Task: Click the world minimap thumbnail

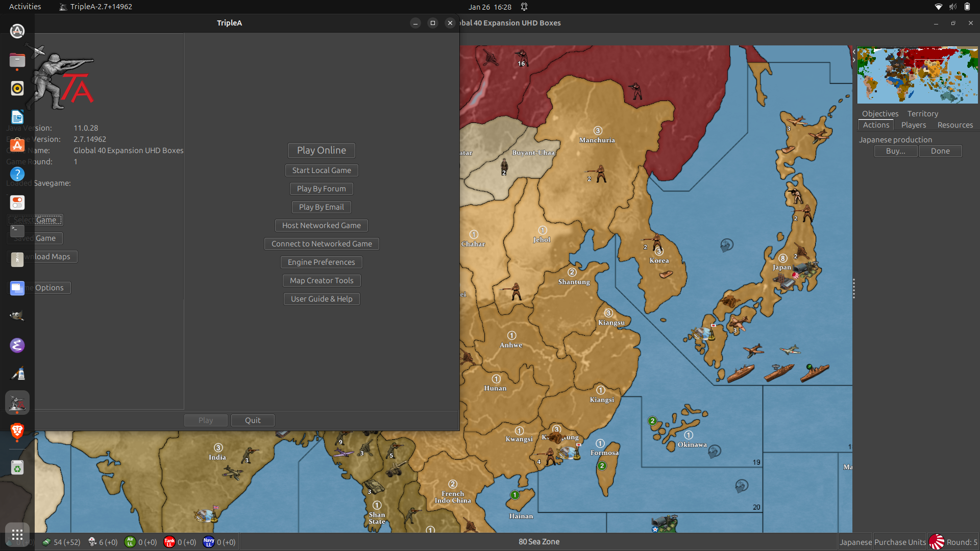Action: (x=917, y=75)
